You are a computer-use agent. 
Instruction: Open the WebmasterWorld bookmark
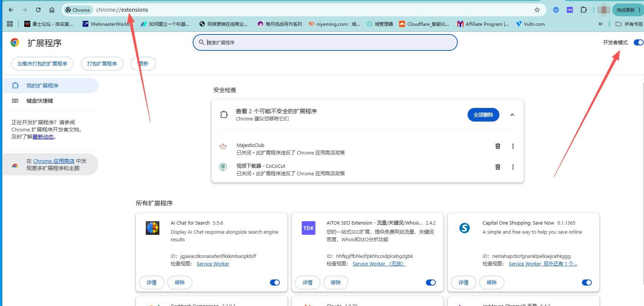tap(106, 24)
